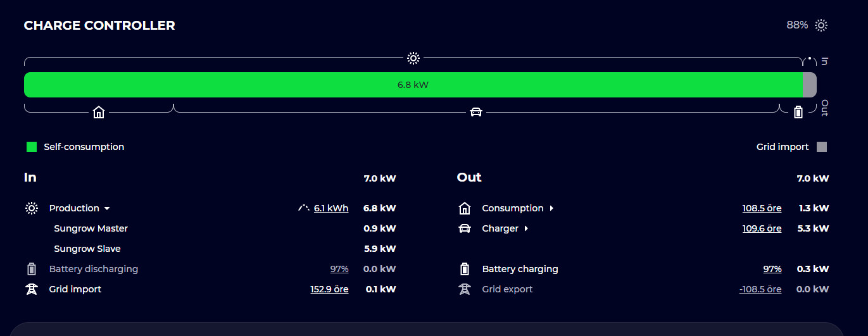The height and width of the screenshot is (336, 868).
Task: Open the -108.5 öre grid export link
Action: 760,289
